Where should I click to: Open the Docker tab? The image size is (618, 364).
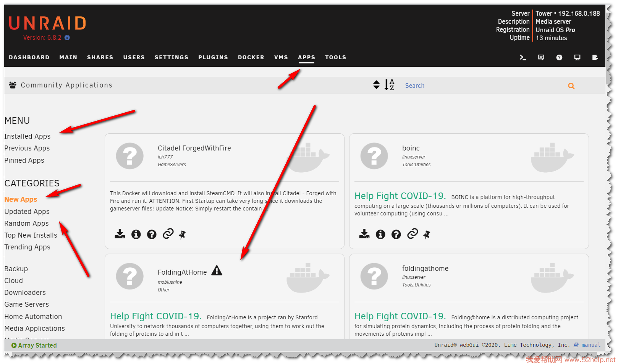[x=251, y=57]
